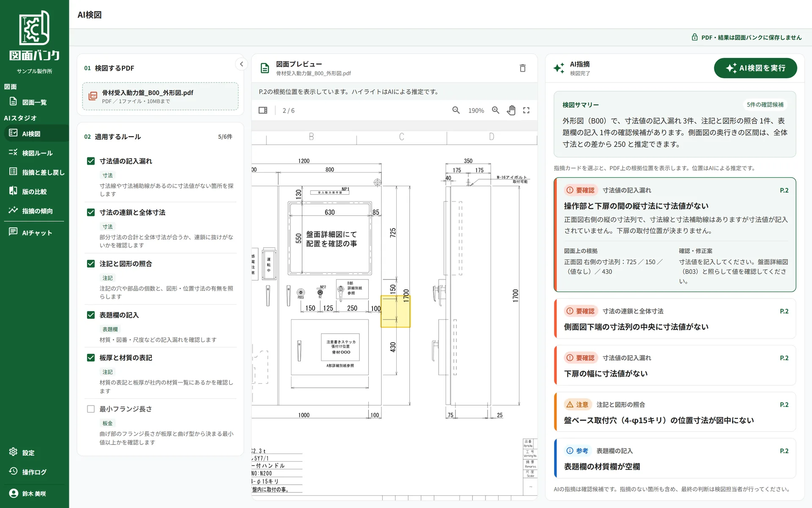Uncheck 寸法の連鎖と全体寸法 rule

91,212
